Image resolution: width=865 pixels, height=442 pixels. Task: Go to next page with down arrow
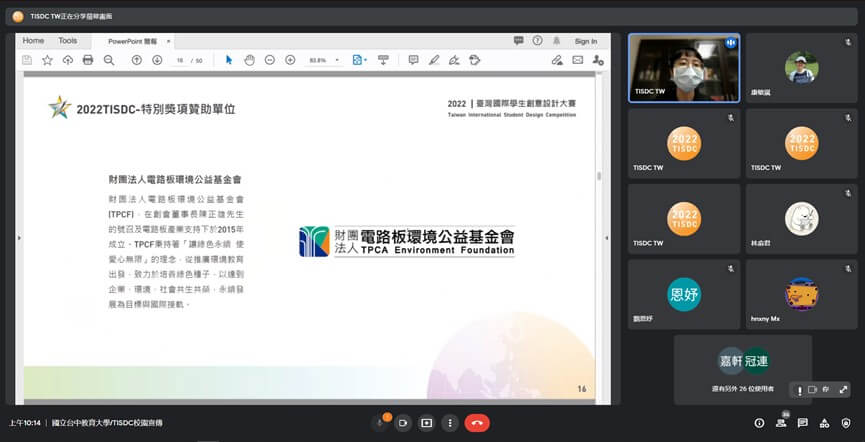pos(157,60)
